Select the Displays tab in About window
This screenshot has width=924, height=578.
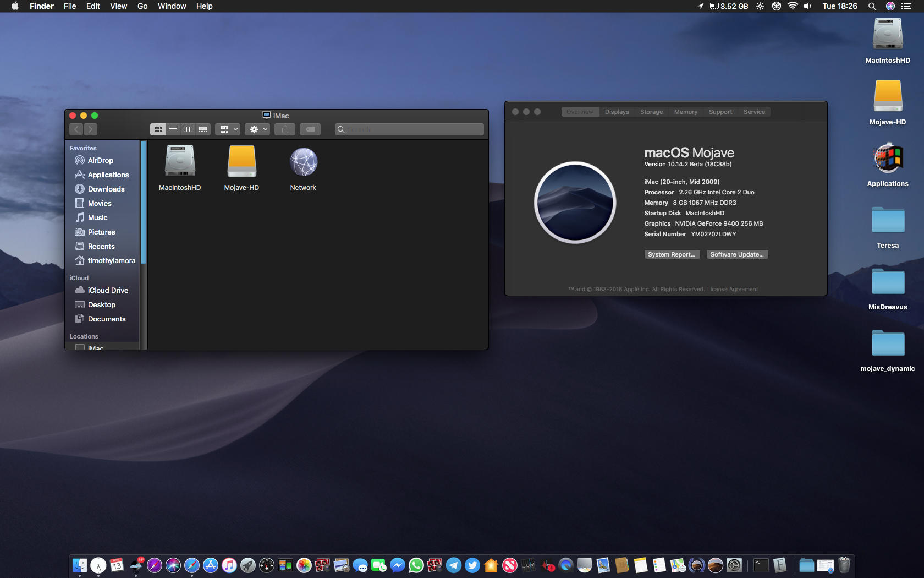[617, 112]
